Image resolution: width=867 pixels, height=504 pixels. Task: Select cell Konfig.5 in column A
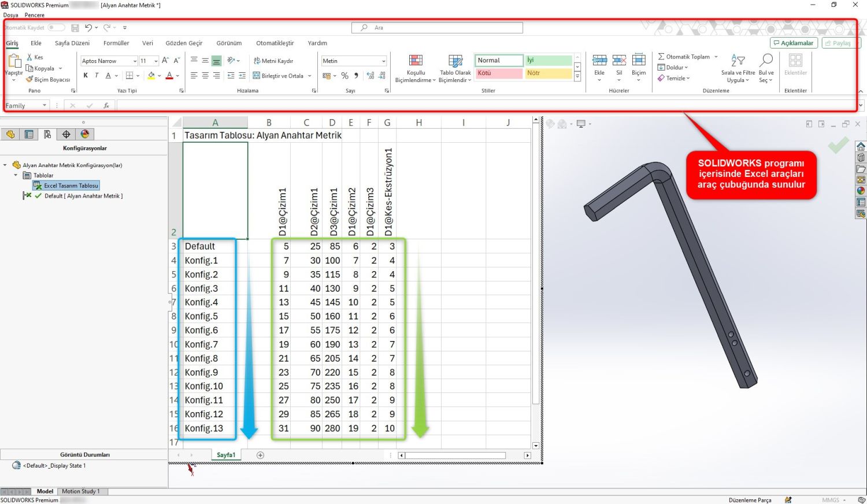click(215, 316)
